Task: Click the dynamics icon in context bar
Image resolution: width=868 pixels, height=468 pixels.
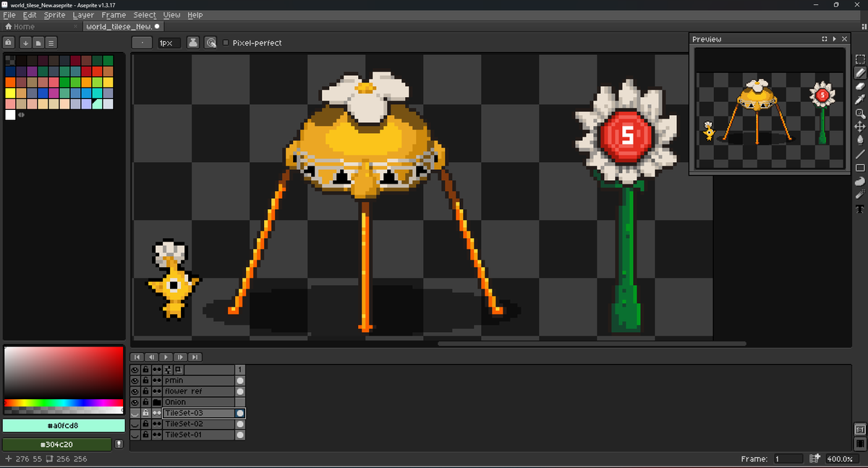Action: 210,43
